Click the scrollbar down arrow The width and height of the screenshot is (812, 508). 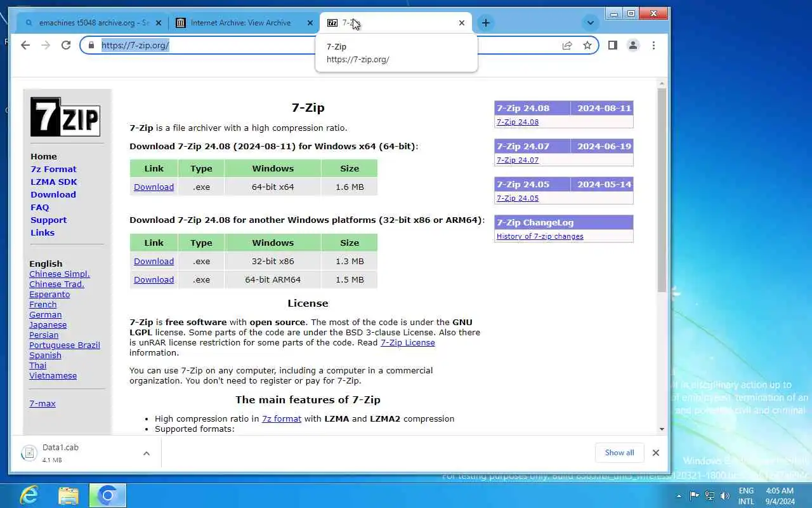point(662,429)
